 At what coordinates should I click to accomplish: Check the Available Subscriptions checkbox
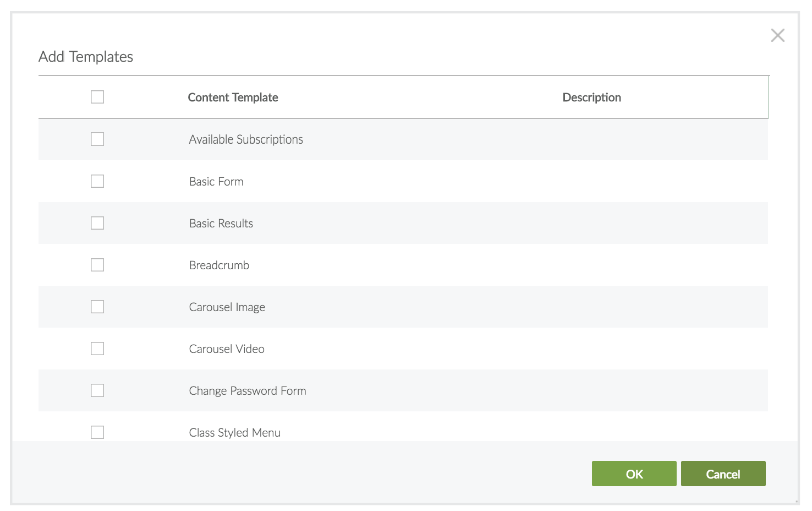pyautogui.click(x=97, y=139)
